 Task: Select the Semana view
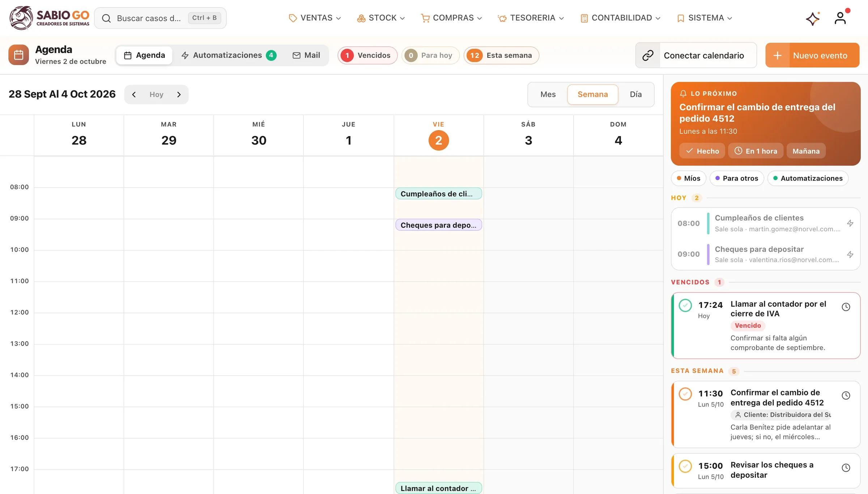(592, 94)
